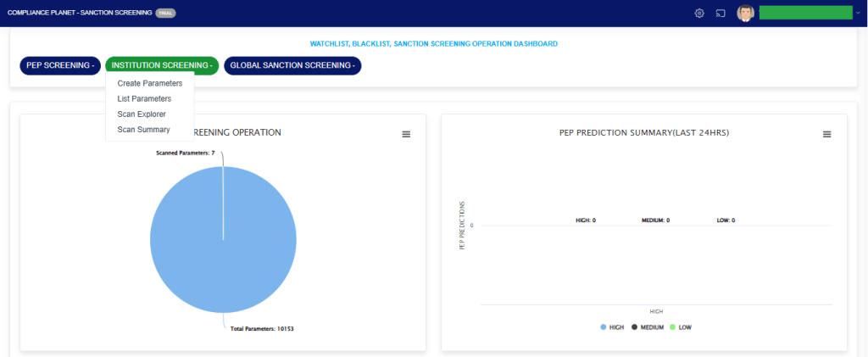This screenshot has width=868, height=357.
Task: Toggle the HIGH series in chart legend
Action: click(x=612, y=327)
